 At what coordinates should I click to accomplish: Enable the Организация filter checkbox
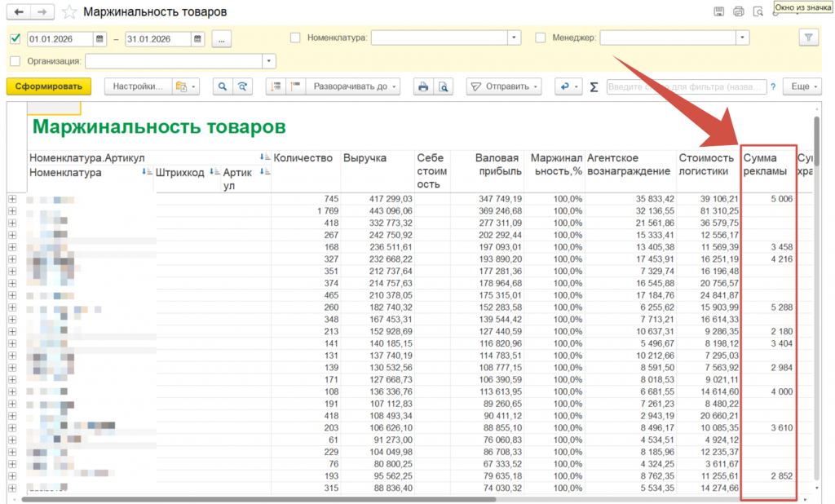(15, 61)
